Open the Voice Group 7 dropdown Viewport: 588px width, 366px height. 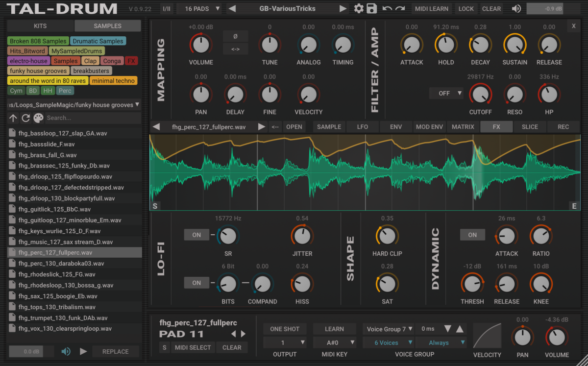coord(388,329)
